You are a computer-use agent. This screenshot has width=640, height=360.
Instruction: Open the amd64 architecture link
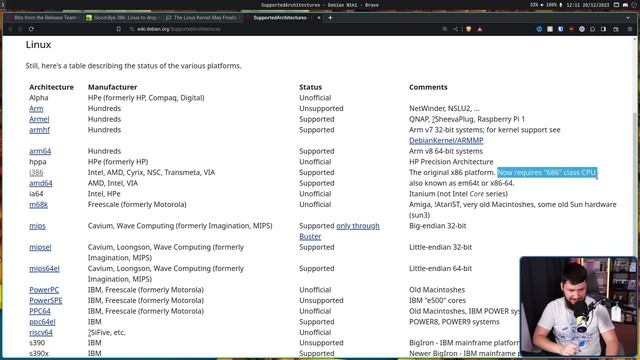point(41,183)
